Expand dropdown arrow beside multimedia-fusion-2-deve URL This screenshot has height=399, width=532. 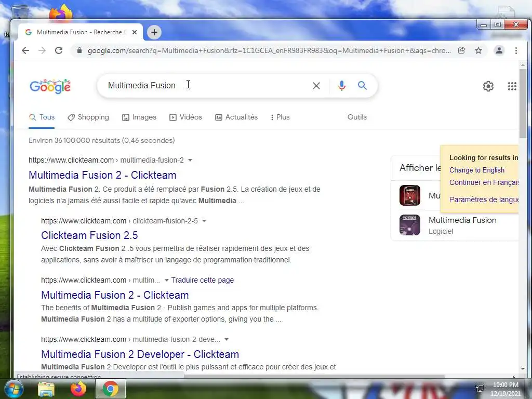[x=227, y=339]
